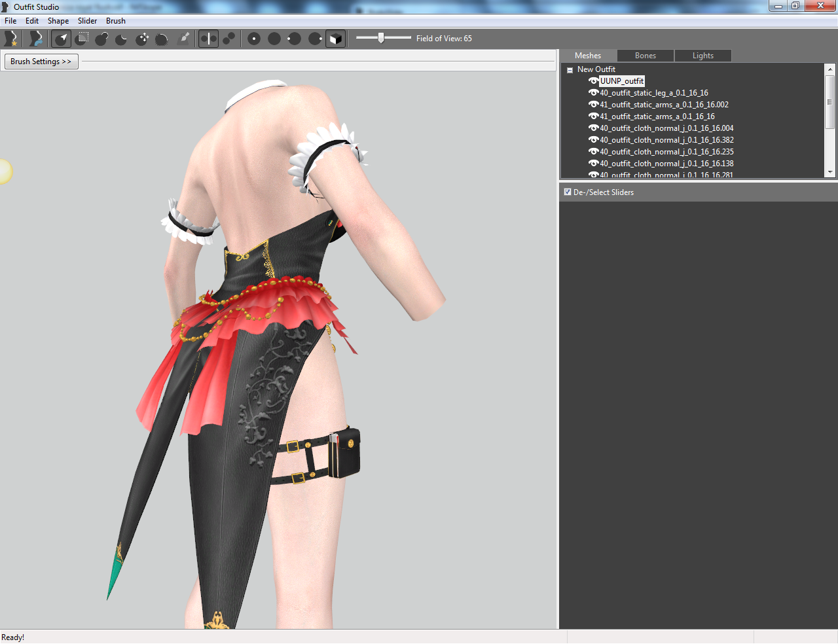The image size is (838, 644).
Task: Toggle eye for 40_outfit_static_leg_a_0.1_16_16
Action: (x=593, y=93)
